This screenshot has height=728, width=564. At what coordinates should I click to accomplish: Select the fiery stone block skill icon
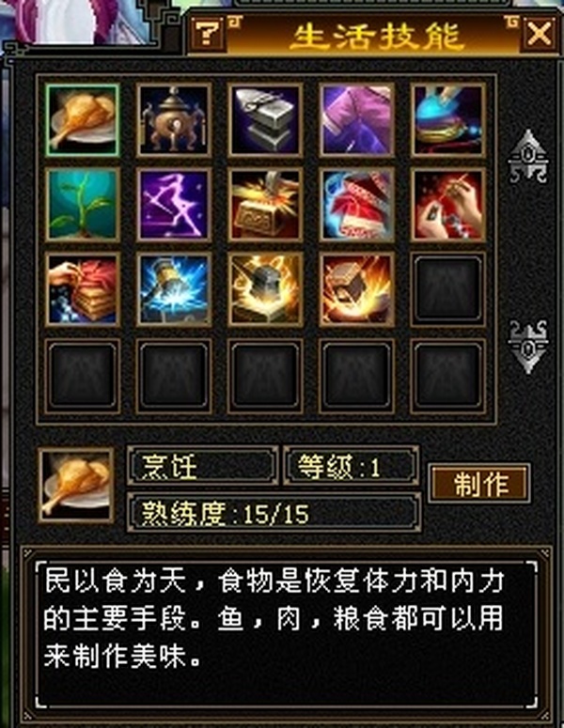click(357, 289)
